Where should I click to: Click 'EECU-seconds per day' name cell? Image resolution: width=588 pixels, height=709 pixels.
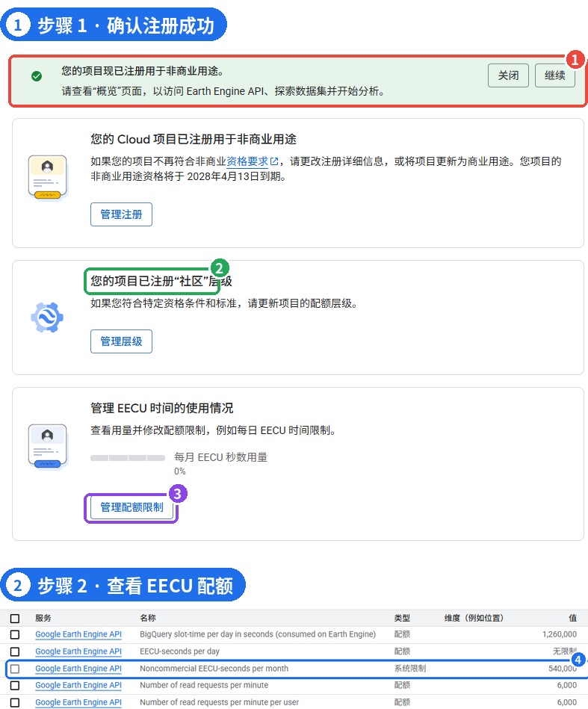(x=179, y=651)
